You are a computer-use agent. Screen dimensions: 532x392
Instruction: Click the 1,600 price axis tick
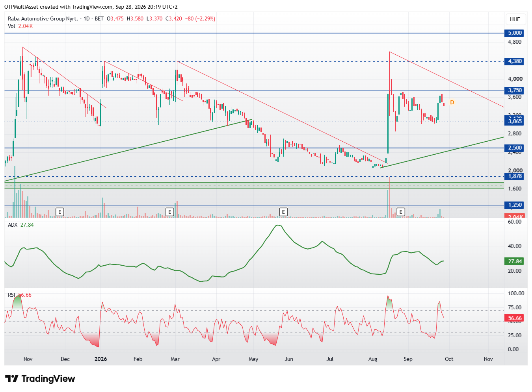click(x=515, y=189)
